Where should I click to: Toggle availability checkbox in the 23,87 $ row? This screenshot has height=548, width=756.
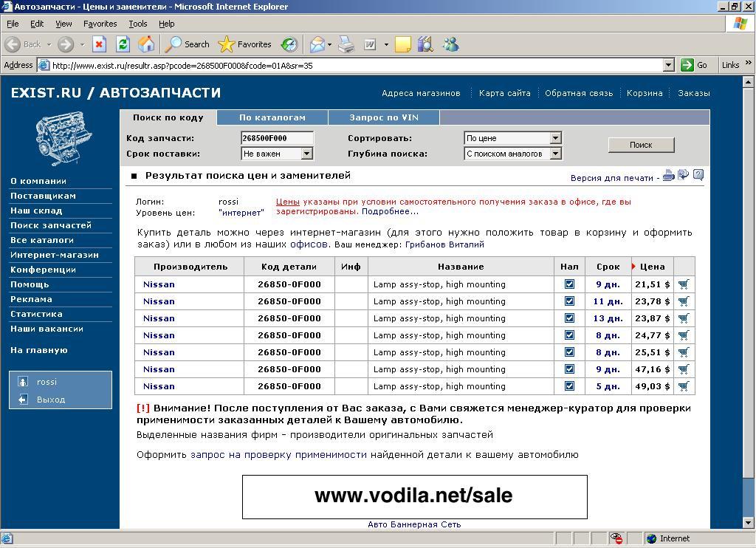click(x=569, y=318)
